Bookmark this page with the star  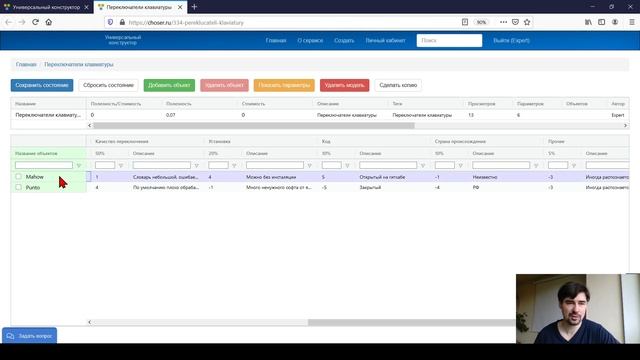point(527,22)
